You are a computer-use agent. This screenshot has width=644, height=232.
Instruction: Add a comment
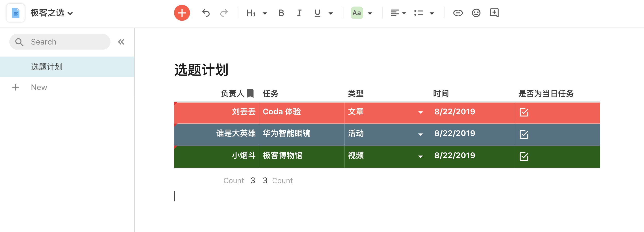494,13
